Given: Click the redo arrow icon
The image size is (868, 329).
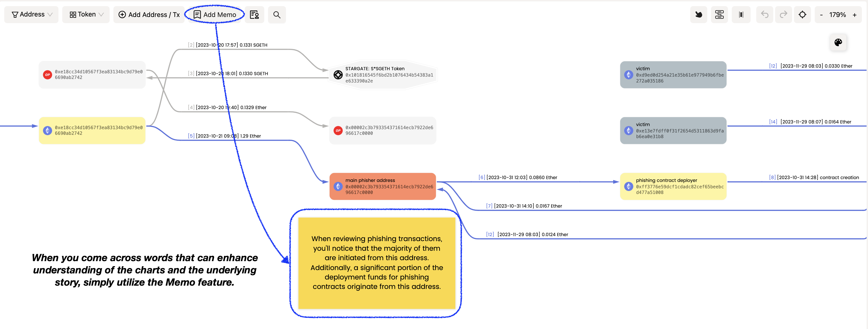Looking at the screenshot, I should click(x=783, y=14).
